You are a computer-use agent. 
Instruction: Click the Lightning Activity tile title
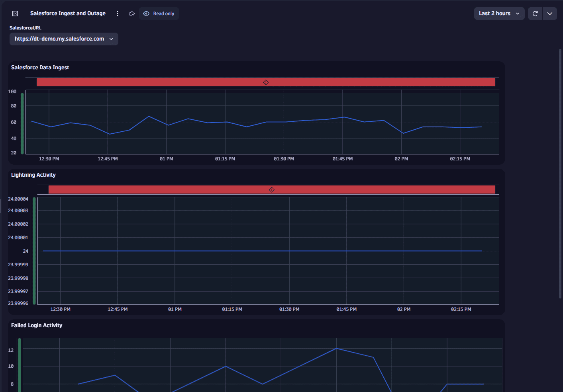[x=33, y=175]
